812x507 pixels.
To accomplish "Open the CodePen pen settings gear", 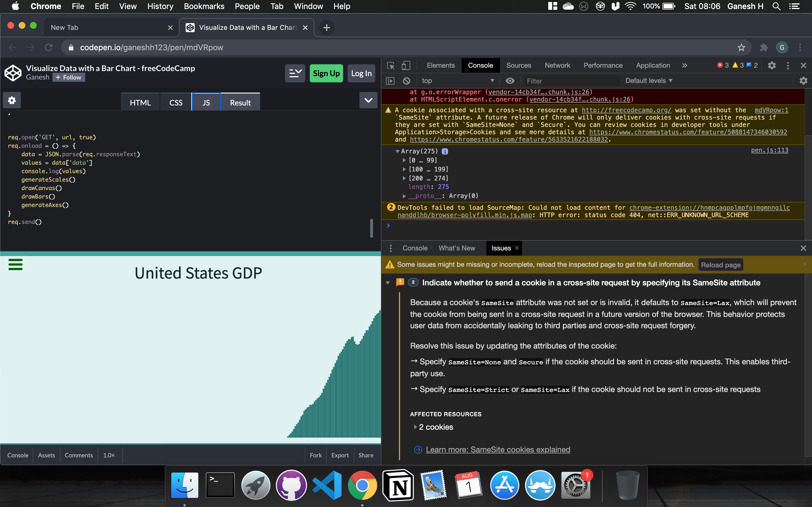I will (12, 100).
